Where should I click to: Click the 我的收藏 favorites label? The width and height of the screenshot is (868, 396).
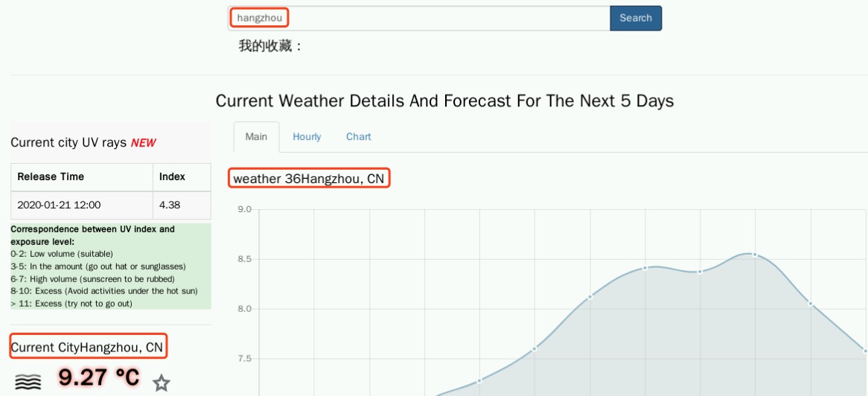click(x=270, y=46)
